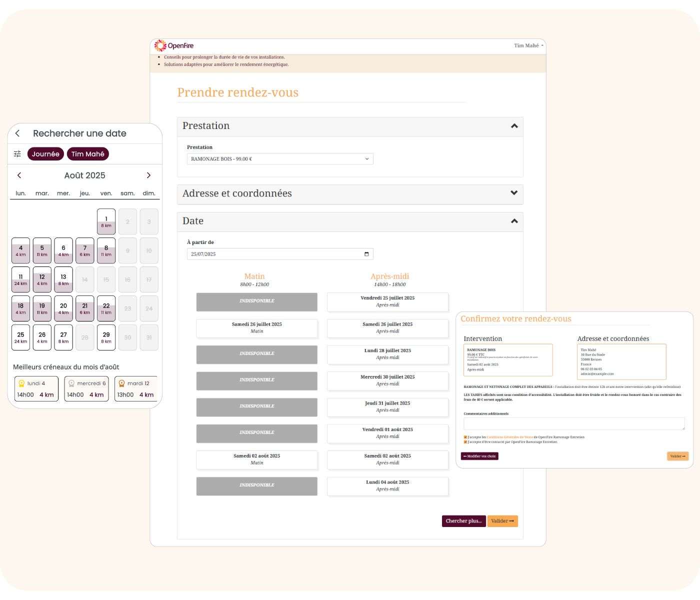This screenshot has width=700, height=600.
Task: Select Lundi 28 juillet 2025 Après-midi slot
Action: coord(387,354)
